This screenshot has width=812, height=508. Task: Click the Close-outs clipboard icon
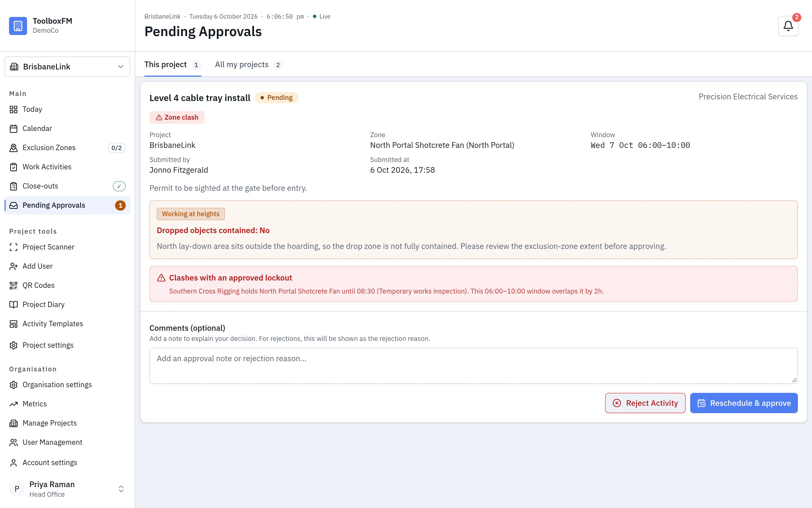(14, 186)
